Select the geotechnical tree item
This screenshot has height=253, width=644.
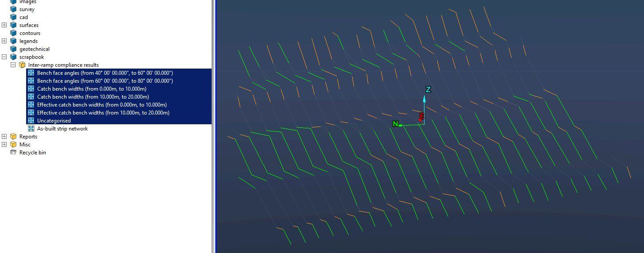[x=35, y=49]
